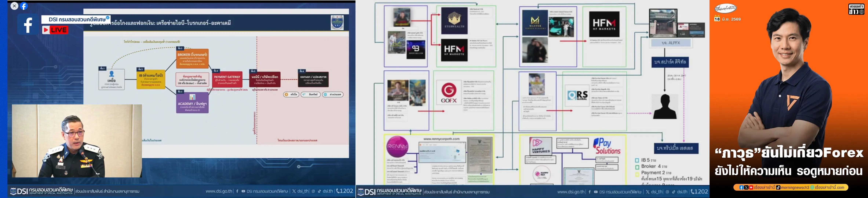Click the large Facebook logo on the live stream
The image size is (868, 198).
click(28, 25)
